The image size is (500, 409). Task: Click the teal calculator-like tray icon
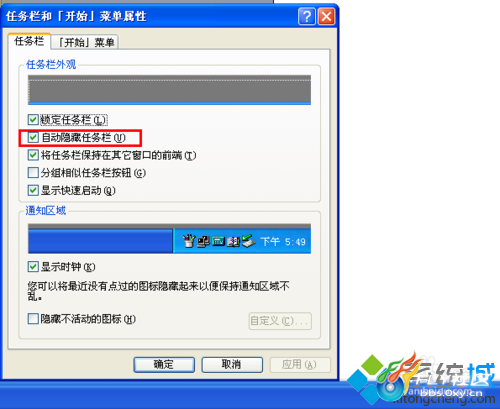218,241
